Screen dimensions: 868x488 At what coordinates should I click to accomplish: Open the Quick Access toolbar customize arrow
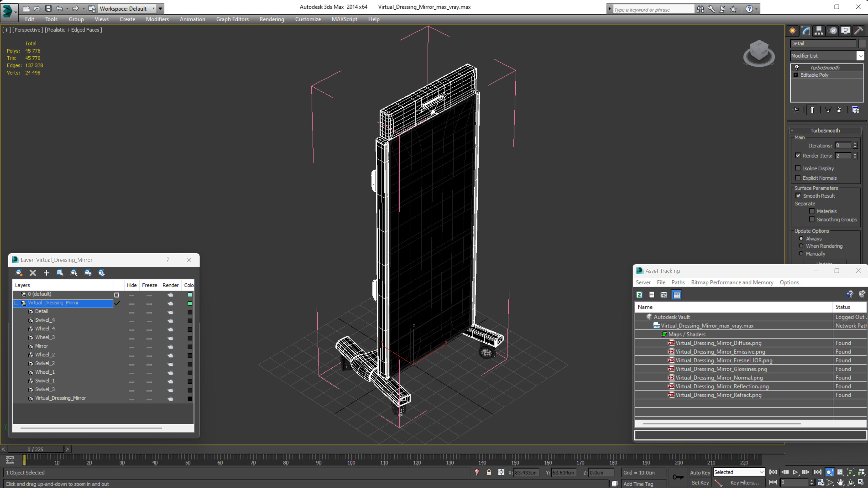161,9
